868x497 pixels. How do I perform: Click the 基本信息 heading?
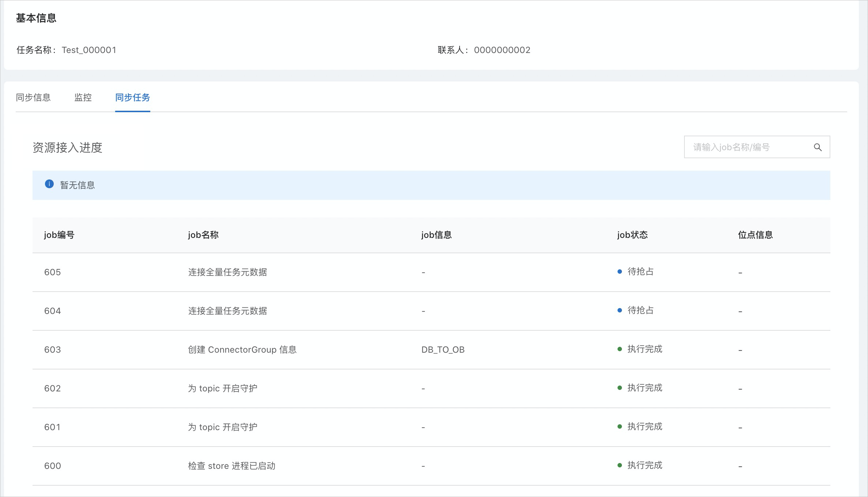point(36,18)
